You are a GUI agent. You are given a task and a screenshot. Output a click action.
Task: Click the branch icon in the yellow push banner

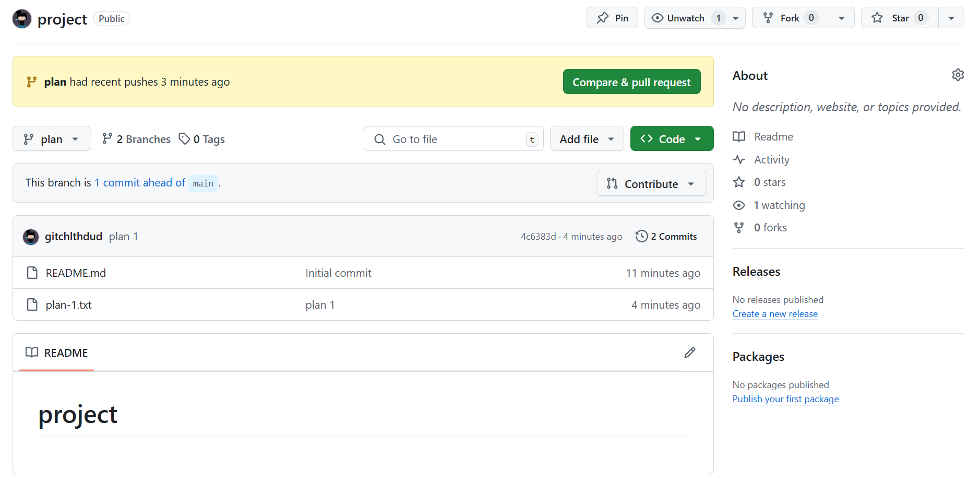pos(32,82)
